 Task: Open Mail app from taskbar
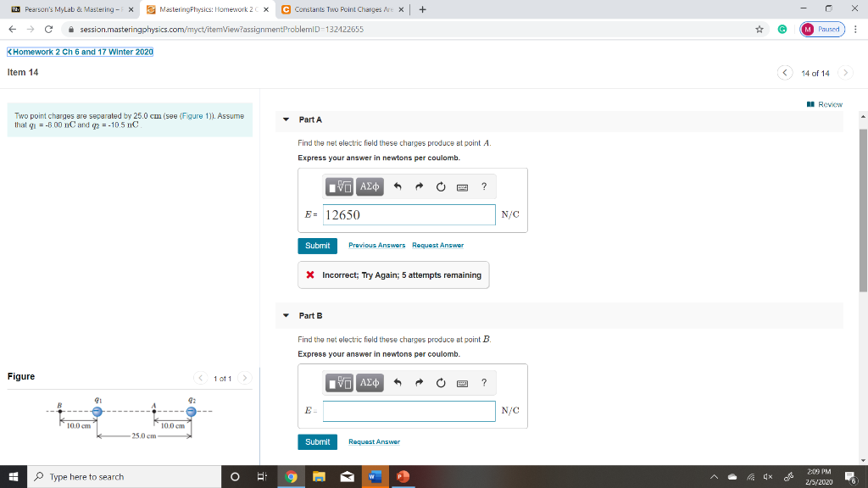pyautogui.click(x=347, y=476)
